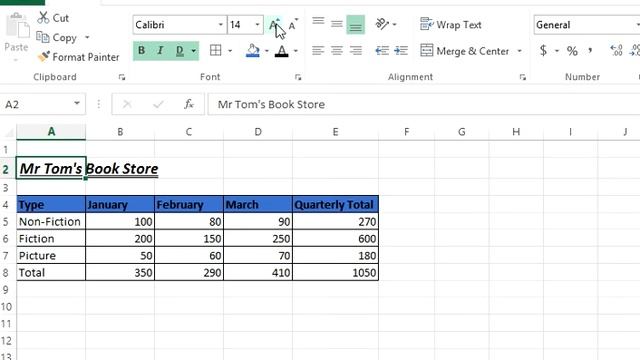Click the Cut scissors icon
This screenshot has height=360, width=640.
pos(43,18)
